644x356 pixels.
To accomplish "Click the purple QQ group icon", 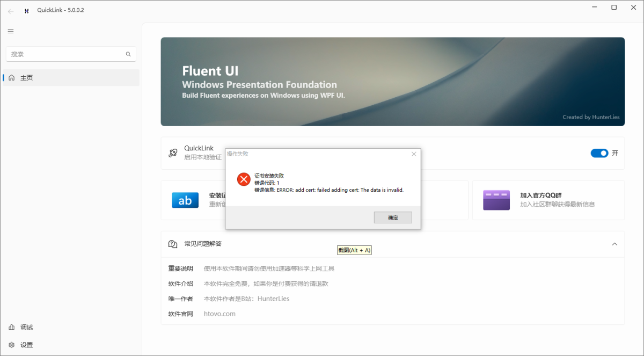I will coord(496,200).
